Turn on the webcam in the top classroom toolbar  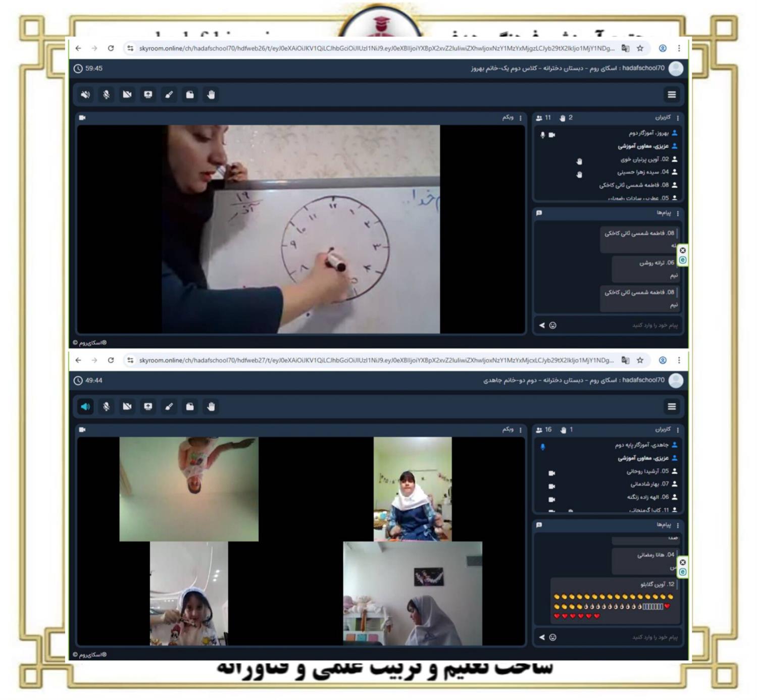coord(127,95)
